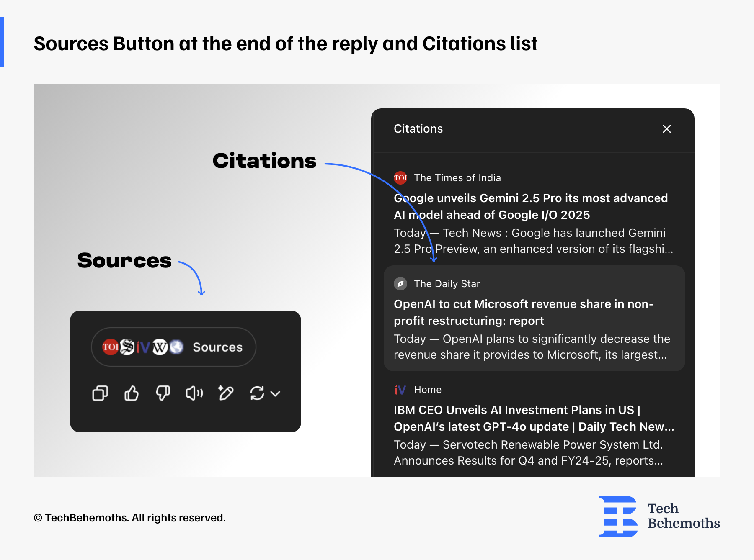The image size is (754, 560).
Task: Click the read aloud speaker icon
Action: coord(194,393)
